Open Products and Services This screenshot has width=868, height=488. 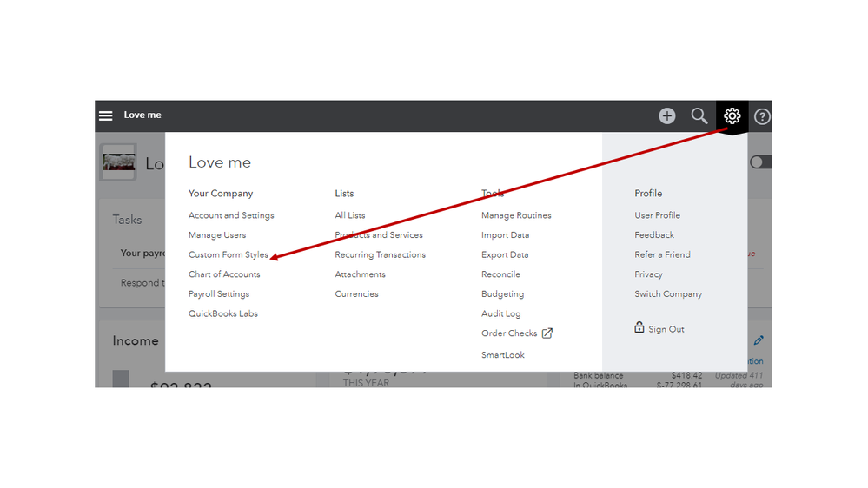[379, 235]
